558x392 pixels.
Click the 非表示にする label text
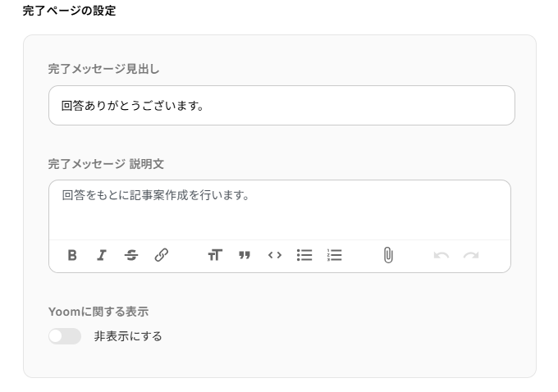point(128,336)
